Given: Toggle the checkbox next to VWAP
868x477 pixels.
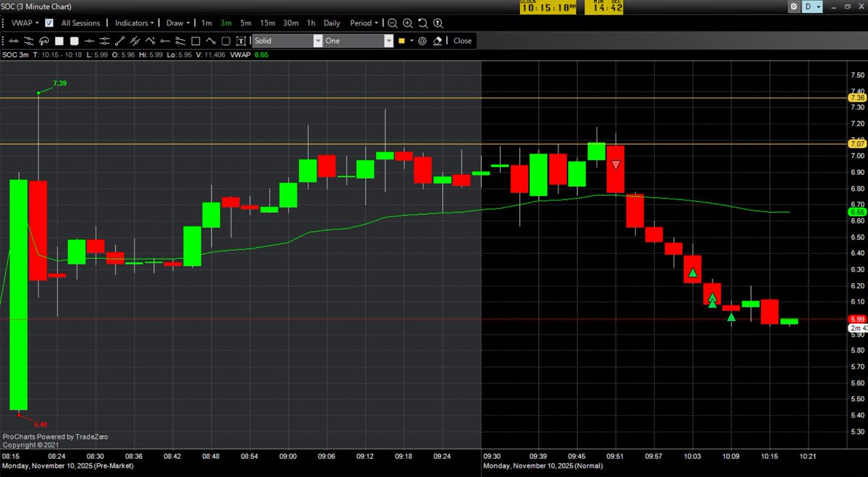Looking at the screenshot, I should tap(48, 23).
